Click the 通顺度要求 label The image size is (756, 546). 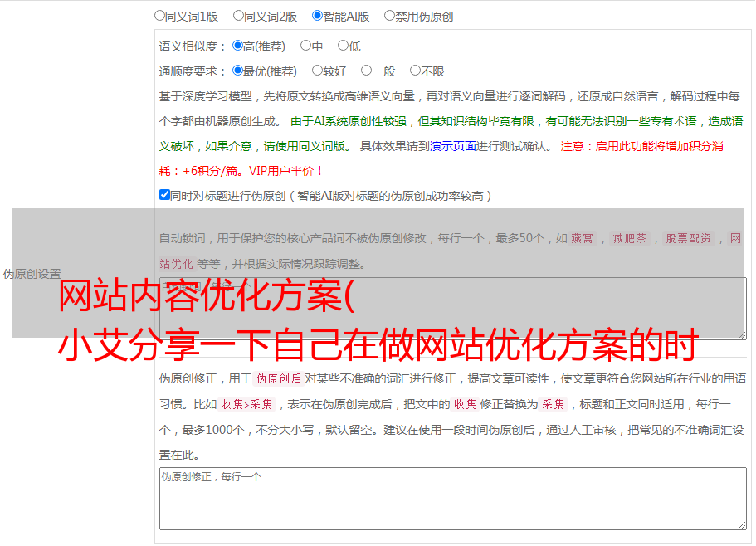193,71
